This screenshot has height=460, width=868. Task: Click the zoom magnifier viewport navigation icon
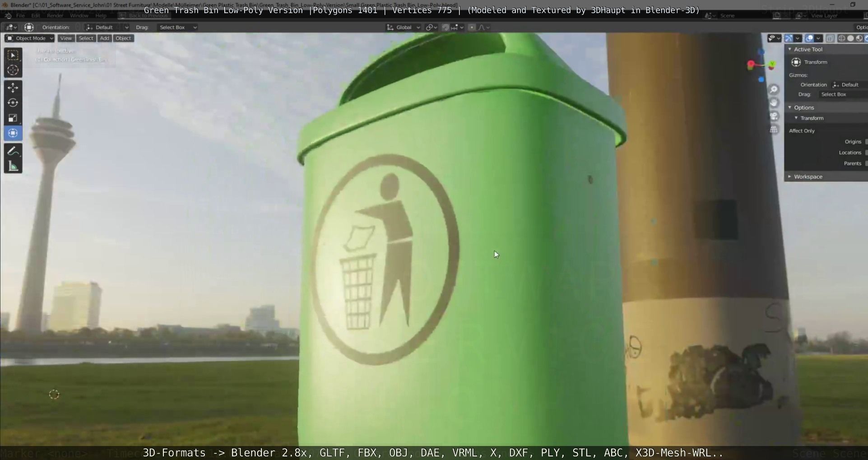click(774, 89)
